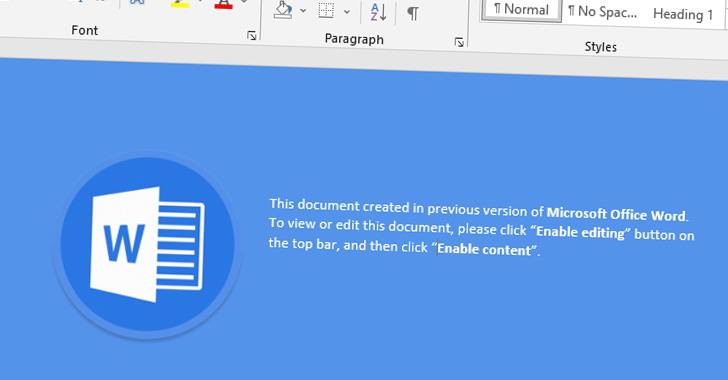Image resolution: width=728 pixels, height=380 pixels.
Task: Open the Paragraph dialog launcher
Action: (x=459, y=43)
